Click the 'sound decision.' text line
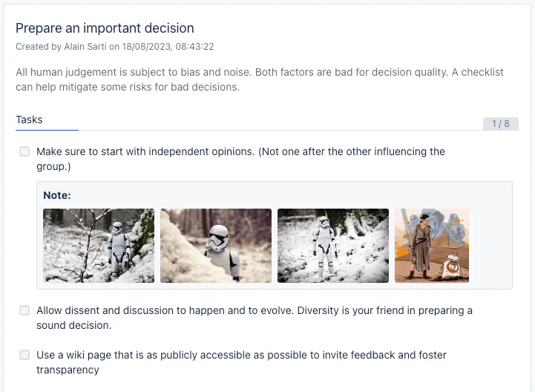The height and width of the screenshot is (392, 535). point(73,325)
